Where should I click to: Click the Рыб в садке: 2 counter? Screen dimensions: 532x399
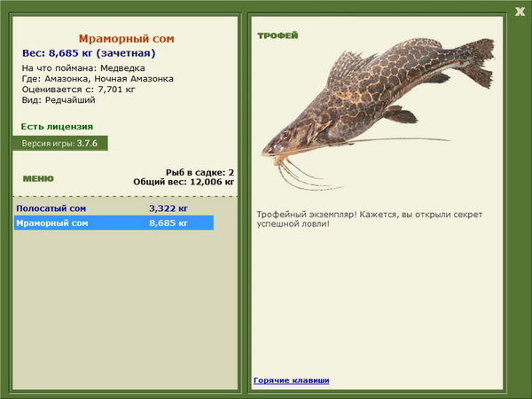199,172
